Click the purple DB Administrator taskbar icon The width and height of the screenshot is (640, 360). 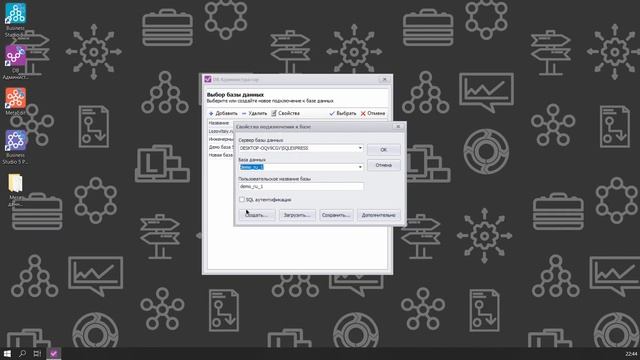[x=53, y=353]
